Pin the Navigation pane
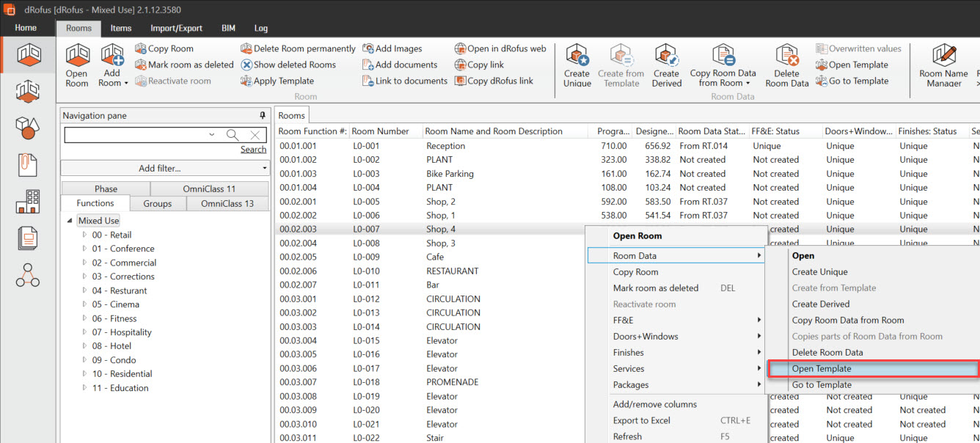980x443 pixels. (x=263, y=116)
